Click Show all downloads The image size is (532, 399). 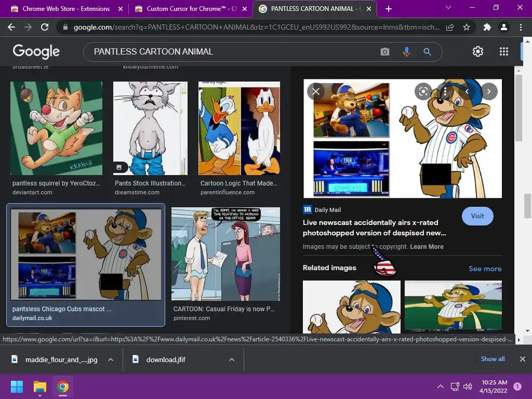tap(493, 359)
